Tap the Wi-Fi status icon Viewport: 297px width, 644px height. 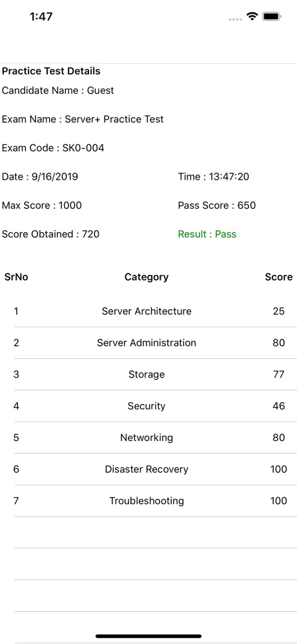click(251, 16)
